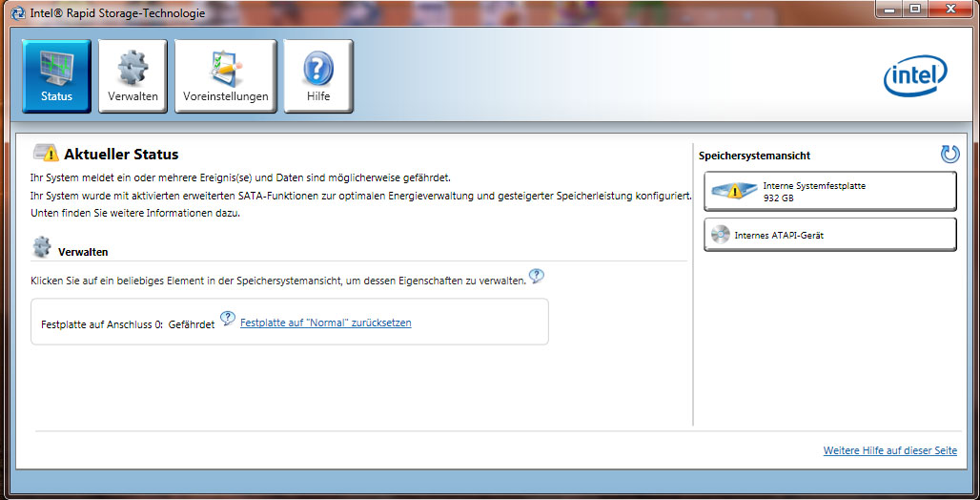Image resolution: width=980 pixels, height=500 pixels.
Task: Open the Hilfe tab
Action: point(318,75)
